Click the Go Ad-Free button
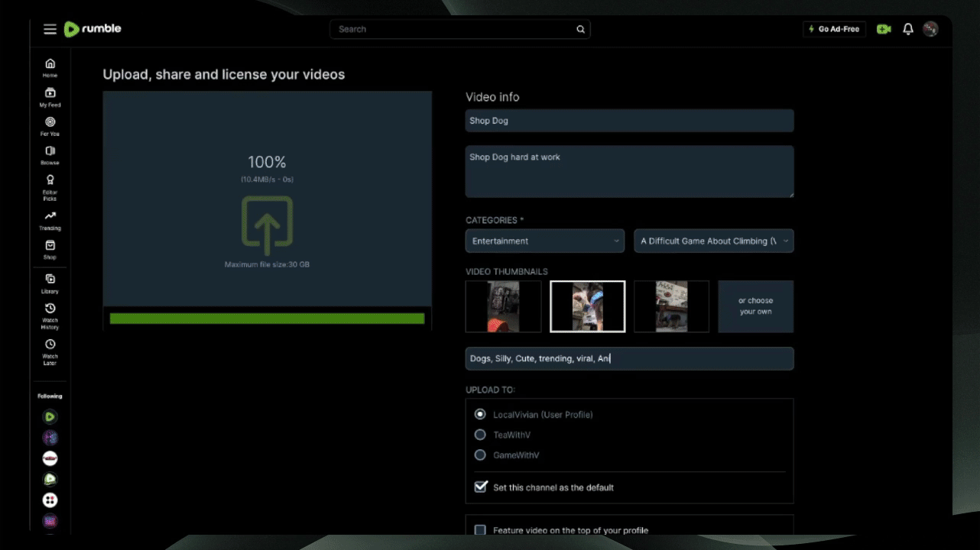980x550 pixels. click(x=834, y=29)
